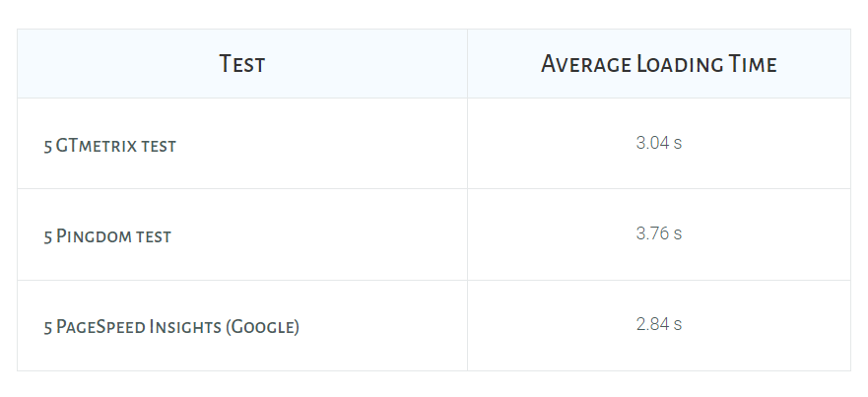Click the "Average Loading Time" column header
The width and height of the screenshot is (868, 397).
coord(659,64)
